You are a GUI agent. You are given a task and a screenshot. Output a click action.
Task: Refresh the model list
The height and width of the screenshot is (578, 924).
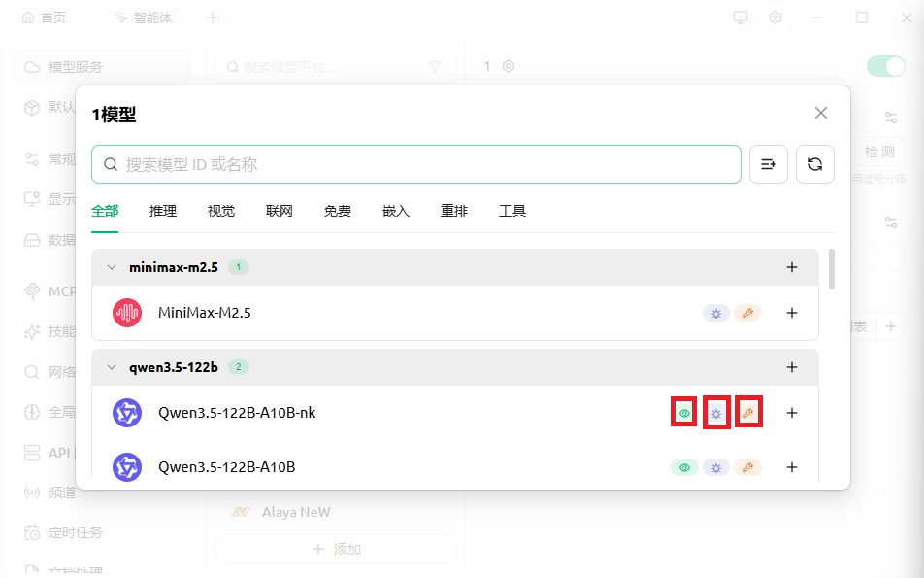(x=815, y=164)
